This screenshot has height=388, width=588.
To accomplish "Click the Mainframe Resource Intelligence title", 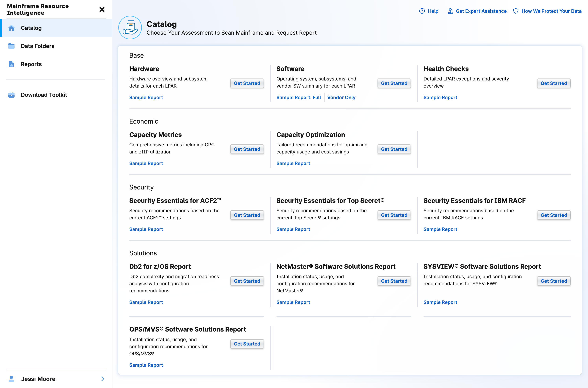I will 38,9.
